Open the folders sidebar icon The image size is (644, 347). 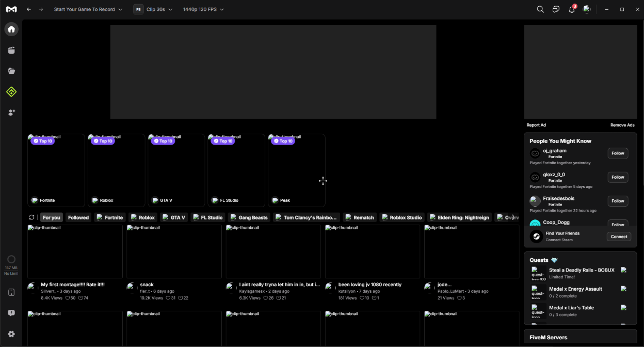point(11,71)
